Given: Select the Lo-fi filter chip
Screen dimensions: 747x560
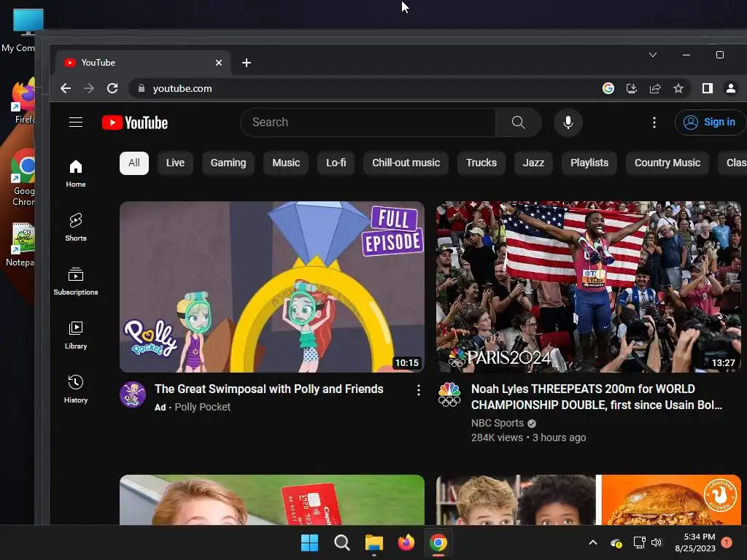Looking at the screenshot, I should click(x=336, y=163).
